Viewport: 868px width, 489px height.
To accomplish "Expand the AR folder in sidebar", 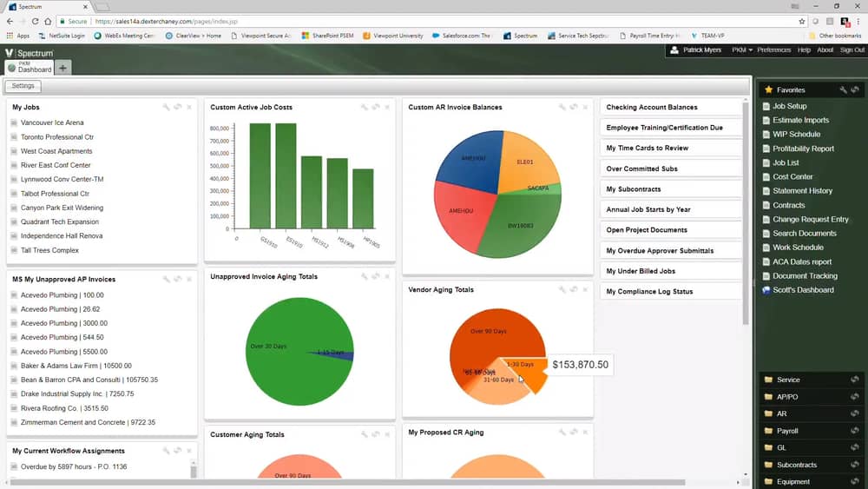I will tap(782, 413).
